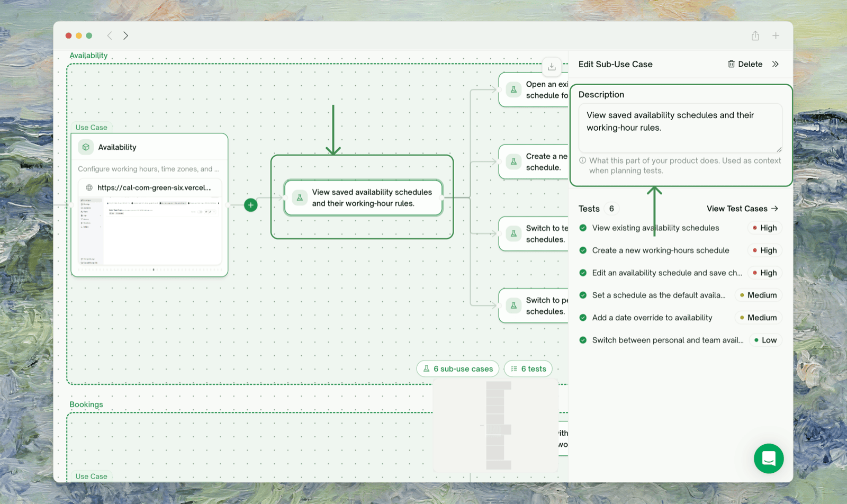Click the High priority badge on 'View existing availability schedules'

764,228
